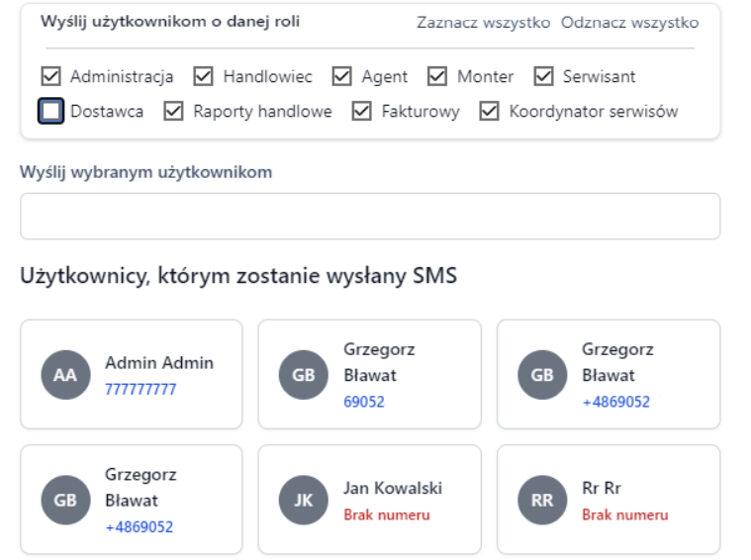The width and height of the screenshot is (751, 560).
Task: Click the Odznacz wszystko link
Action: click(629, 23)
